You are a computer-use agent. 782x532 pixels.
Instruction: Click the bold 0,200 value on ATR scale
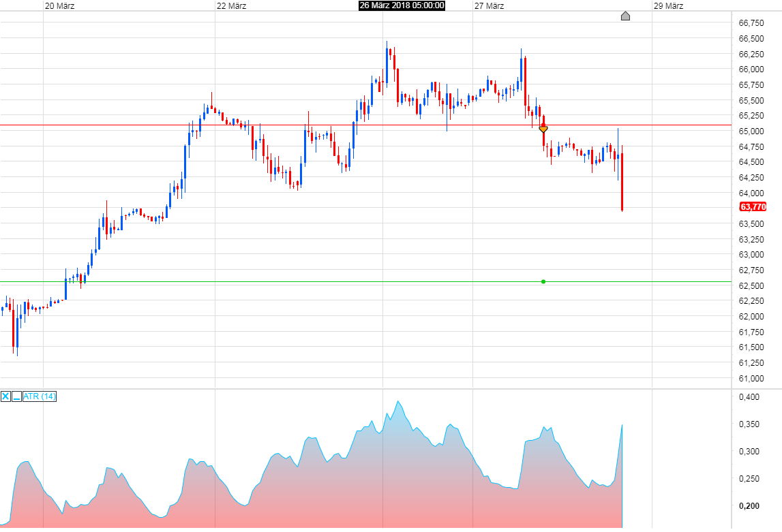click(748, 506)
